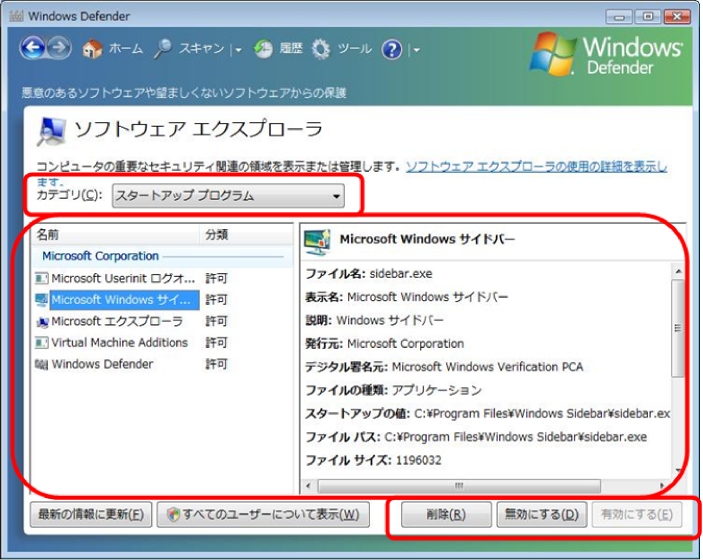Open the ホーム (Home) house icon
Screen dimensions: 703x560
[x=93, y=49]
